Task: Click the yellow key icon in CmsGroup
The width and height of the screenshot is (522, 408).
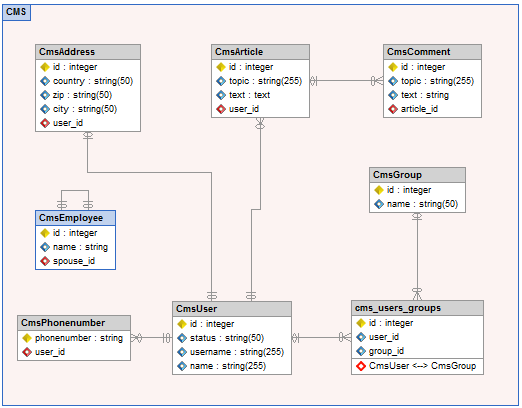Action: coord(379,190)
